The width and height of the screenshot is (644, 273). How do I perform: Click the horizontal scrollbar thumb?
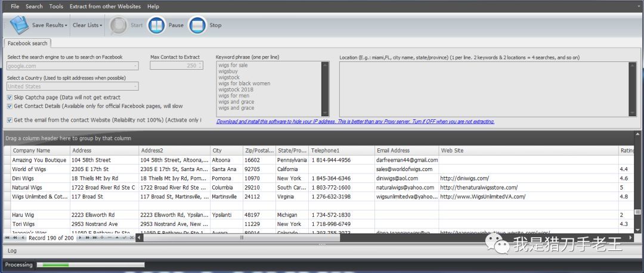pyautogui.click(x=242, y=238)
